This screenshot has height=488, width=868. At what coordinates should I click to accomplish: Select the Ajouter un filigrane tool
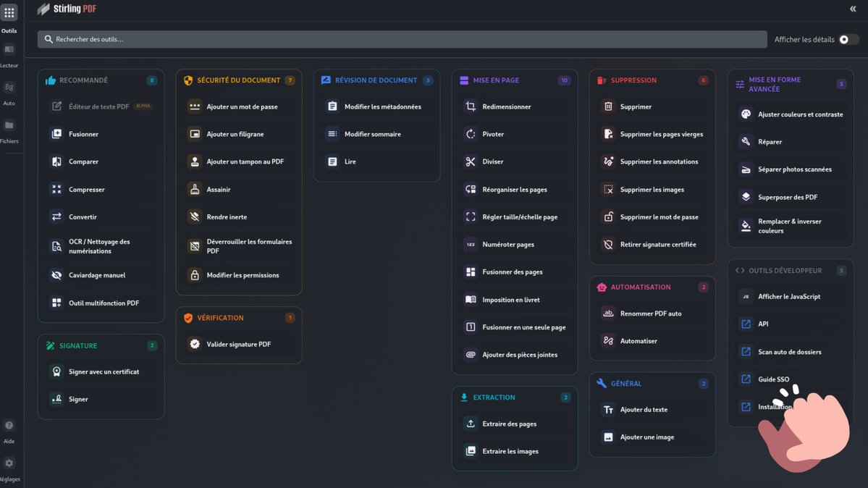[x=232, y=133]
